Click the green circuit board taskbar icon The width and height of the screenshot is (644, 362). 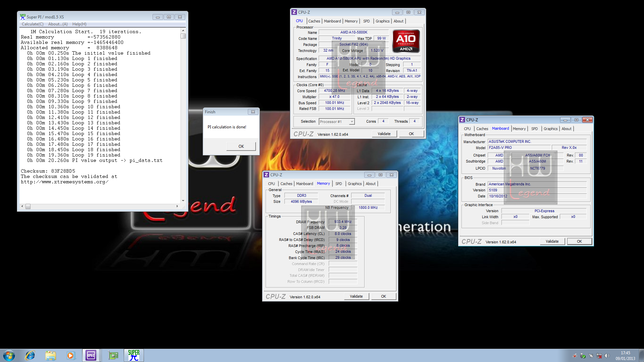[113, 355]
